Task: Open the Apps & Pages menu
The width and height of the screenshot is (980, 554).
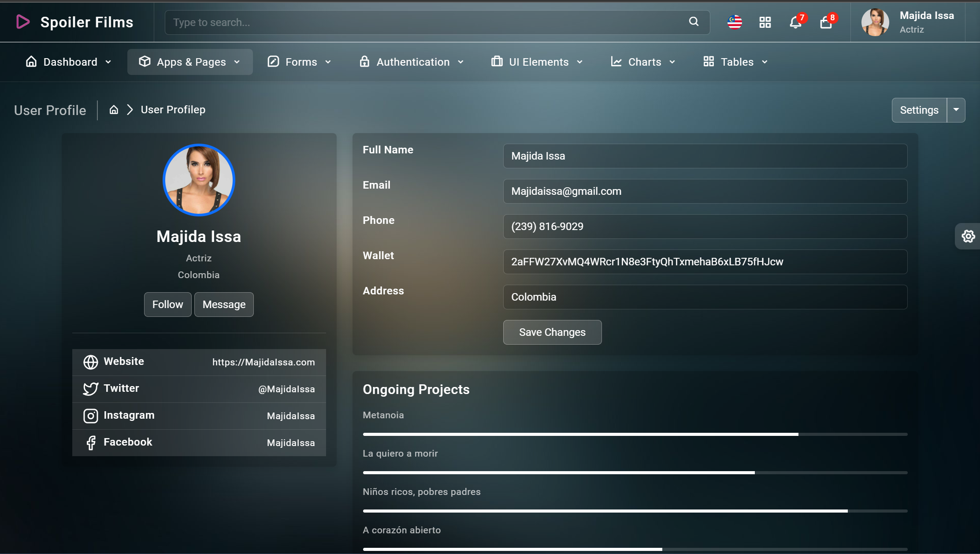Action: 190,62
